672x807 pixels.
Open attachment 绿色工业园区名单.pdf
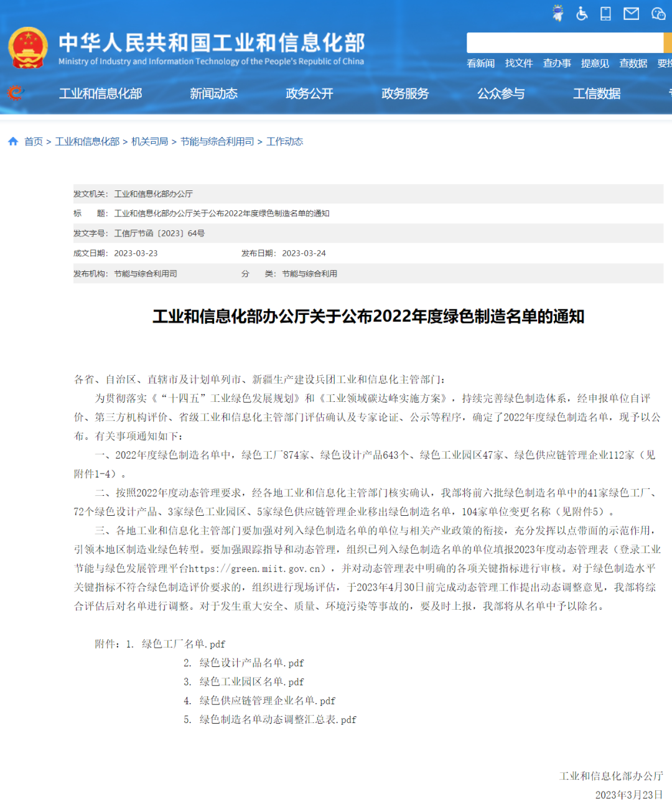251,682
